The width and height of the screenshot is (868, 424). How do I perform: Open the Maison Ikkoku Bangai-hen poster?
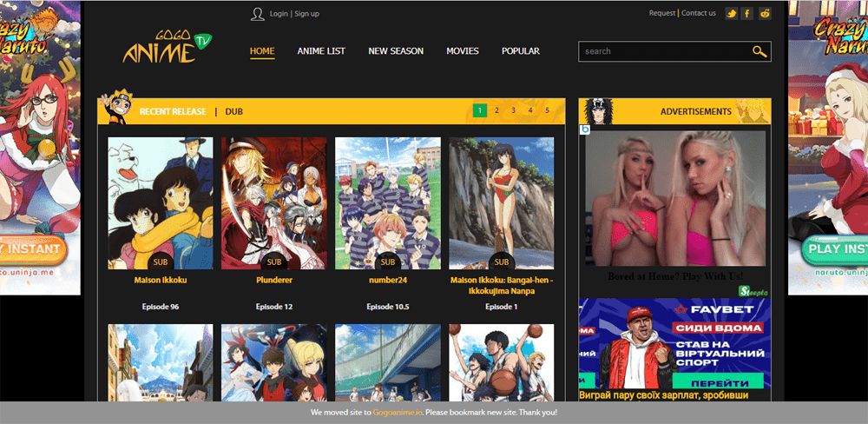point(502,202)
